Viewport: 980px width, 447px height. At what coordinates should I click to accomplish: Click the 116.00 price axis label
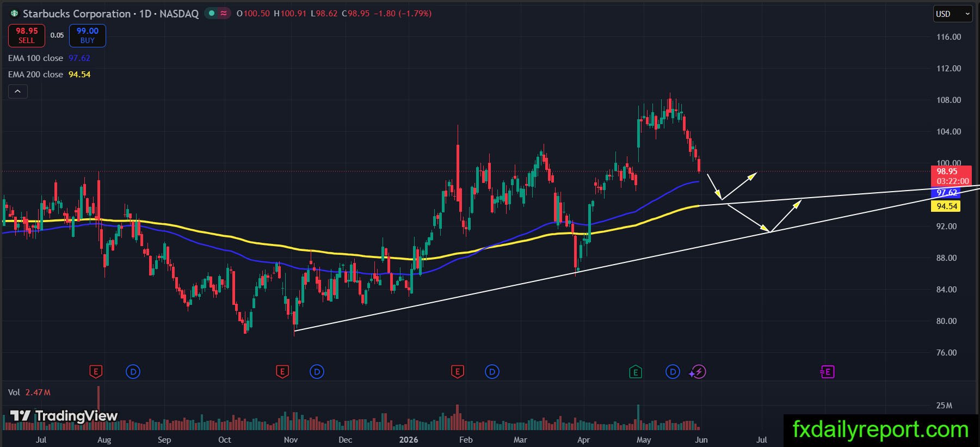948,37
